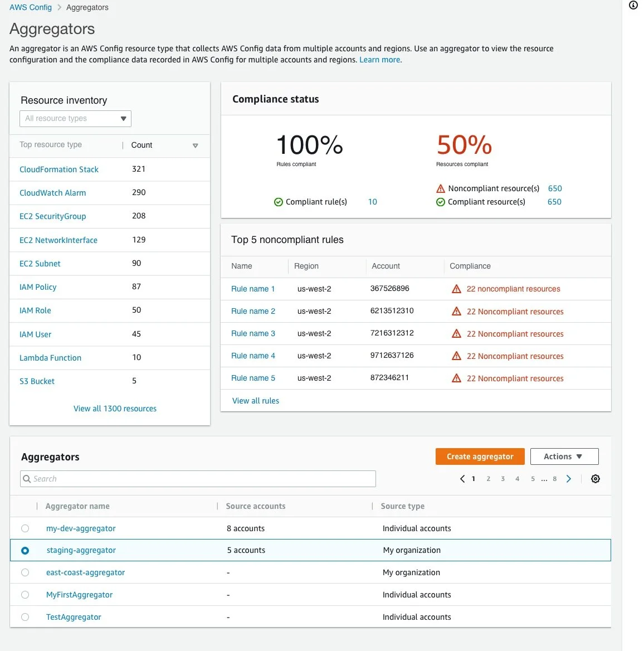Open EC2 Subnet resource type
Image resolution: width=644 pixels, height=651 pixels.
click(40, 264)
